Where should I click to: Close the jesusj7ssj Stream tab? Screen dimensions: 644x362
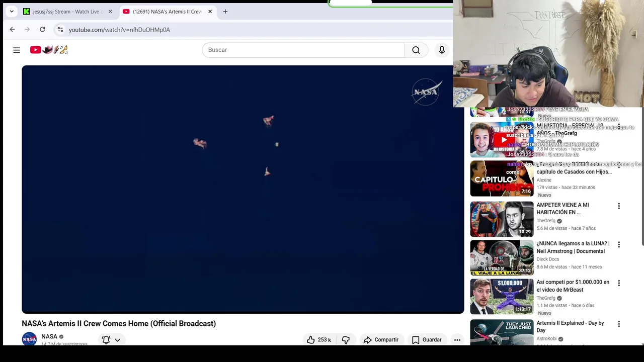pyautogui.click(x=110, y=12)
